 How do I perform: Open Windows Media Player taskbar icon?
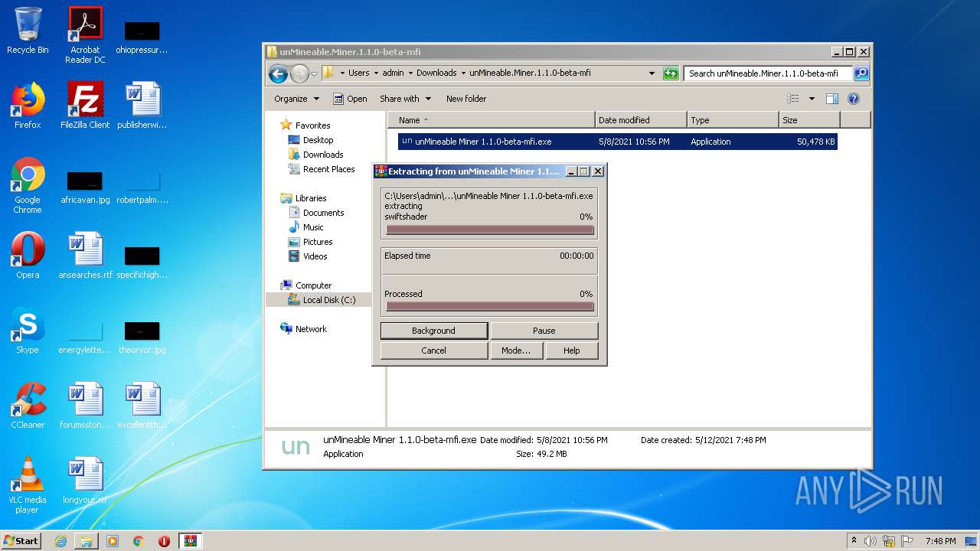(112, 541)
